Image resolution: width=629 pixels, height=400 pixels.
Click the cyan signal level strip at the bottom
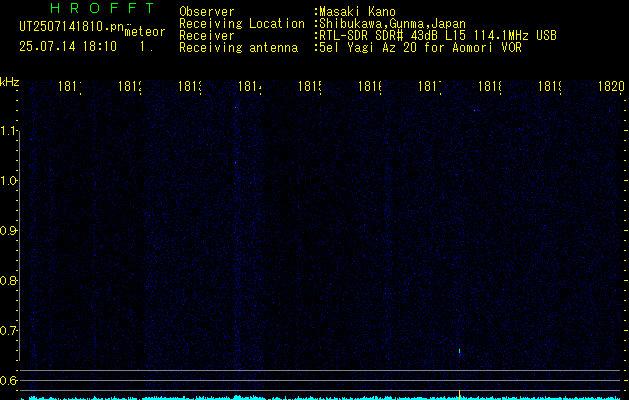point(321,398)
